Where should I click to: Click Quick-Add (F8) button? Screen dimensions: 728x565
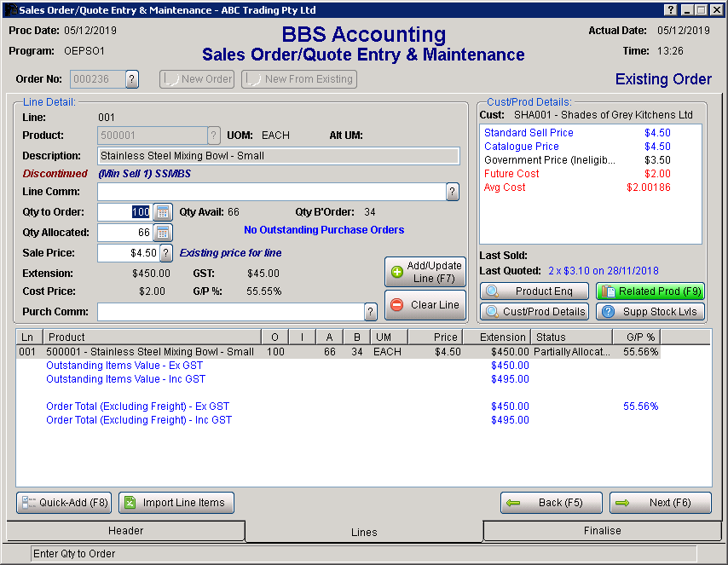click(x=64, y=503)
